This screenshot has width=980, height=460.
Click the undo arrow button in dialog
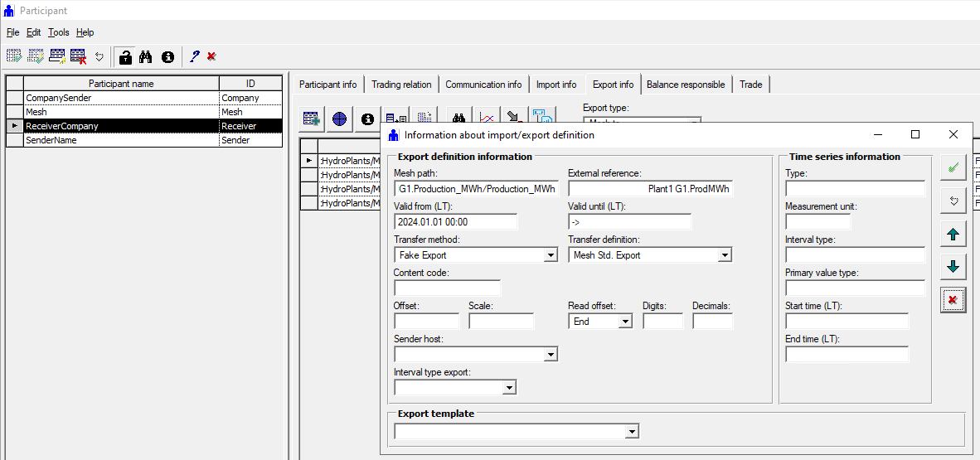point(953,201)
